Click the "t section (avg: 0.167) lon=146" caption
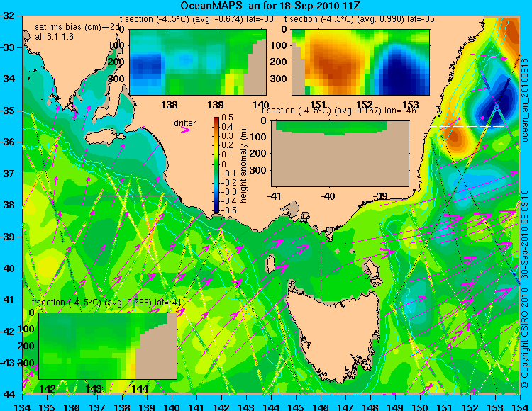Image resolution: width=532 pixels, height=411 pixels. pyautogui.click(x=338, y=111)
